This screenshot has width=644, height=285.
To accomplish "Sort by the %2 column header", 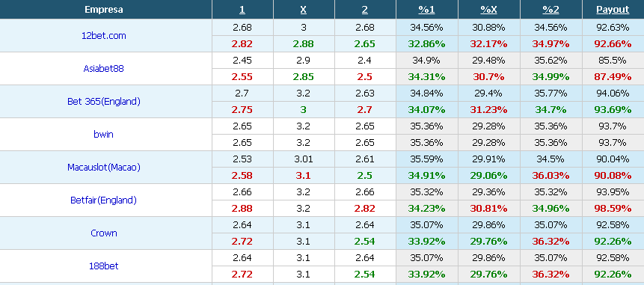I will coord(551,10).
